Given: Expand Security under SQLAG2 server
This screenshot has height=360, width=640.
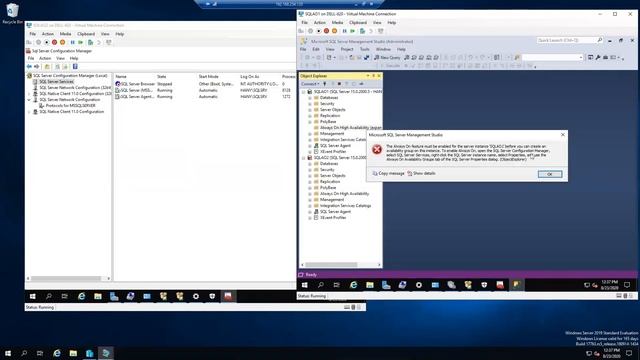Looking at the screenshot, I should [309, 170].
